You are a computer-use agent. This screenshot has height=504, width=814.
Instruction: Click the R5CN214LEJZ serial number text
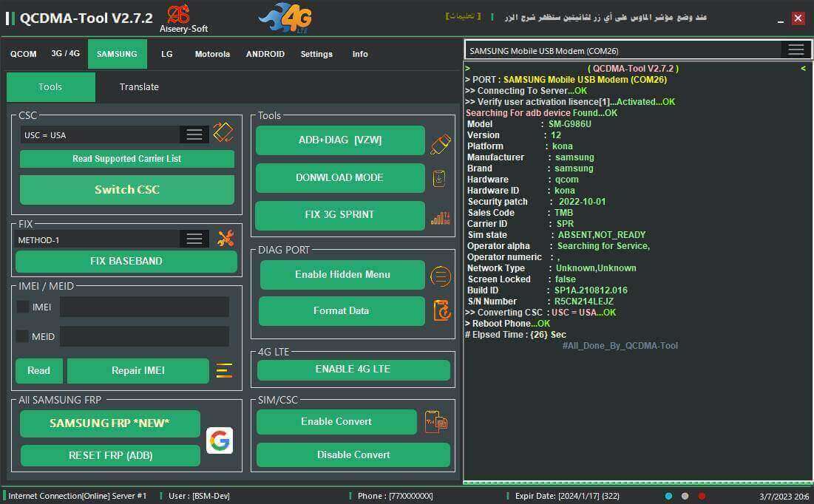click(583, 302)
